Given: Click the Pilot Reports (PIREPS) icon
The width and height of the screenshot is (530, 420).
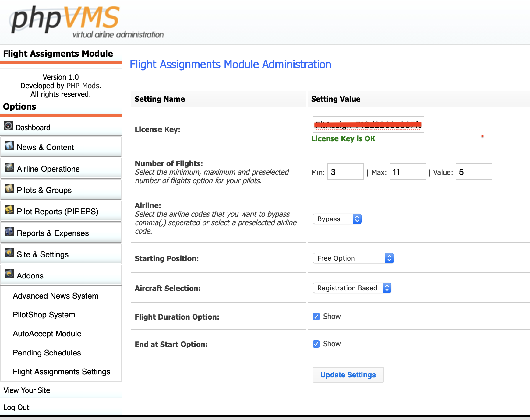Looking at the screenshot, I should point(9,210).
